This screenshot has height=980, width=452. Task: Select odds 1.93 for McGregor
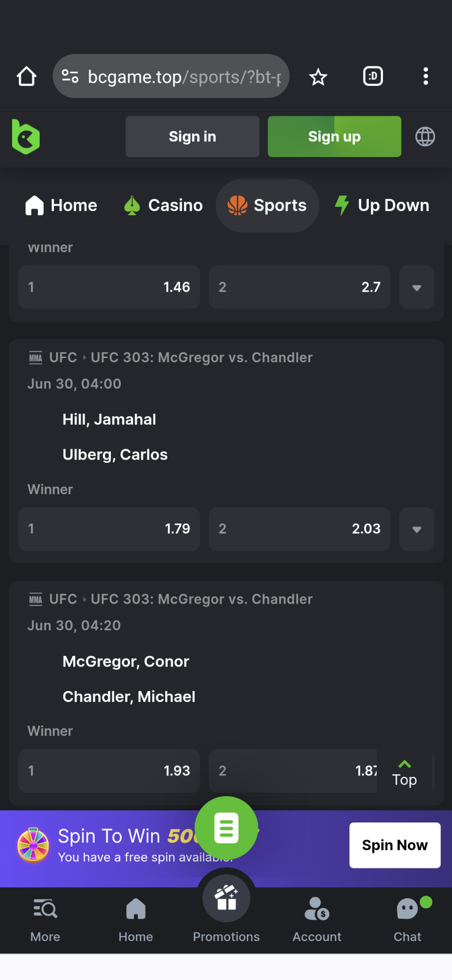[x=109, y=771]
